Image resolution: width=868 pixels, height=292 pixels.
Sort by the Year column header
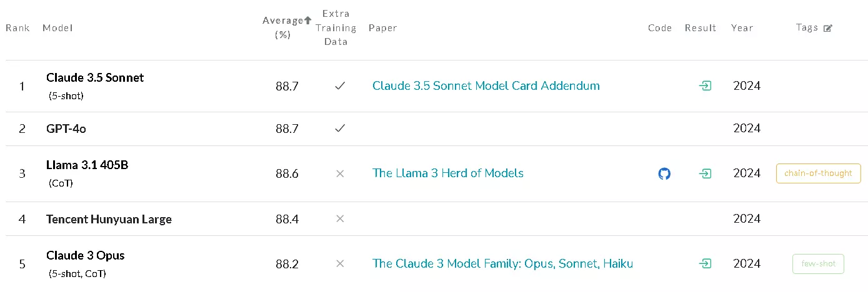click(x=742, y=28)
